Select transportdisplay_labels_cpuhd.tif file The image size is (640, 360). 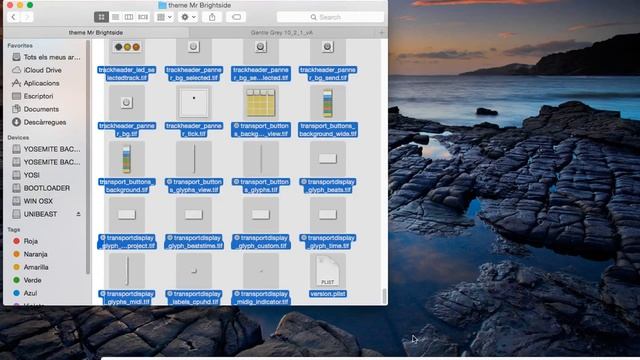(x=194, y=279)
